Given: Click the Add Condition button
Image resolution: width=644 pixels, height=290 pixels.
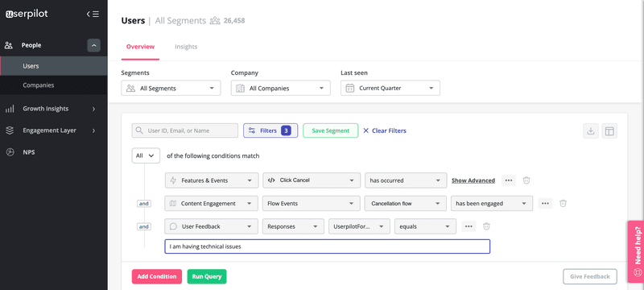Looking at the screenshot, I should click(x=157, y=276).
